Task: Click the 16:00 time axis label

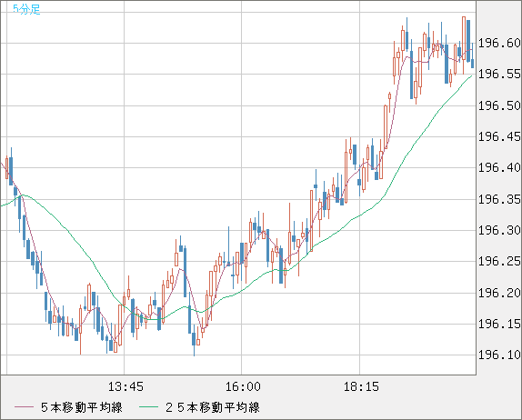Action: pos(243,386)
